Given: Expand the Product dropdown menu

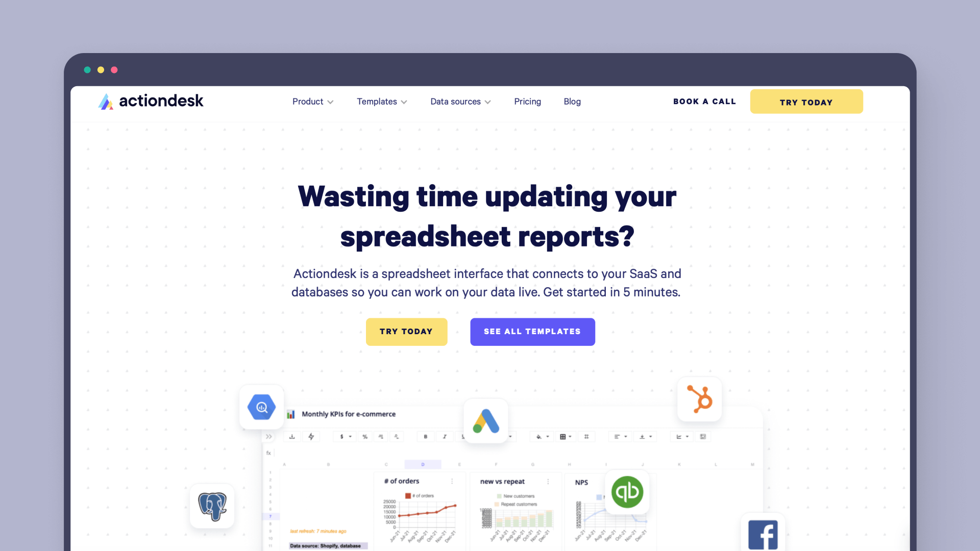Looking at the screenshot, I should click(x=312, y=101).
